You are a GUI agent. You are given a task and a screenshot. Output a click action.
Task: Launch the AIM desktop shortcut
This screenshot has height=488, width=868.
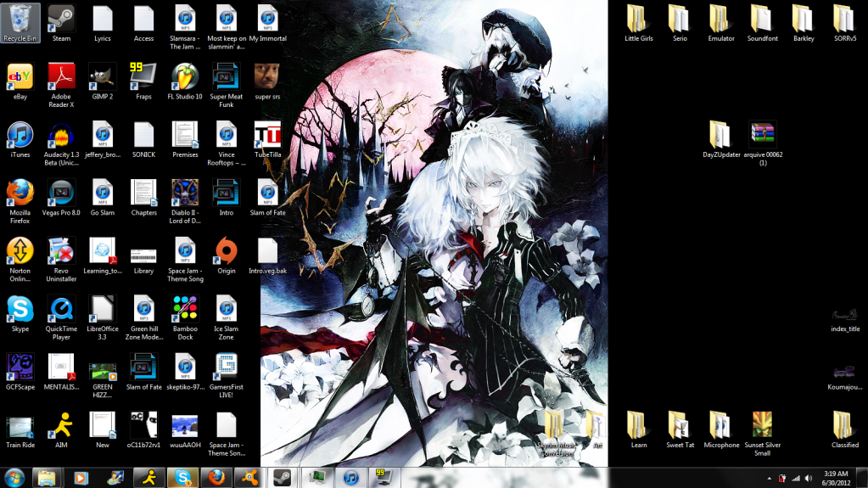61,429
